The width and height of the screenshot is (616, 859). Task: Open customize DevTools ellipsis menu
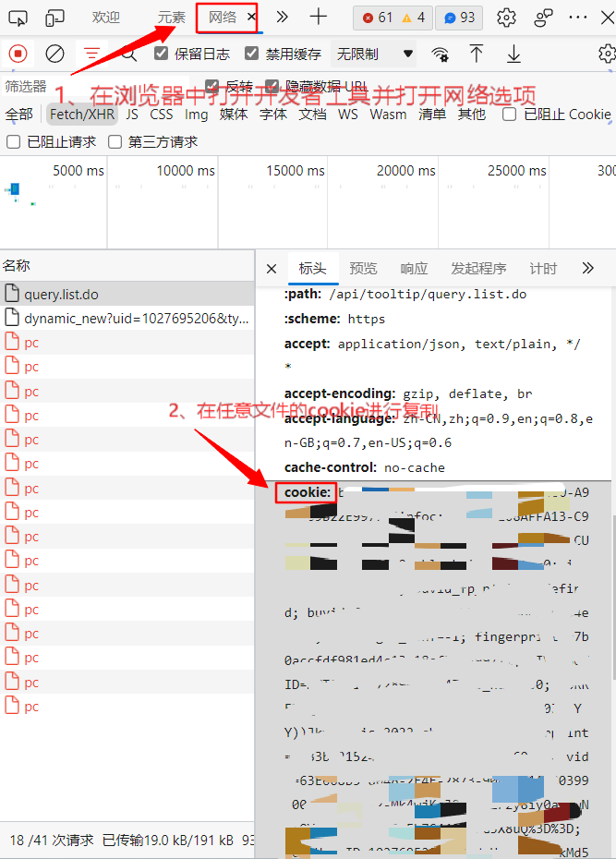point(577,18)
